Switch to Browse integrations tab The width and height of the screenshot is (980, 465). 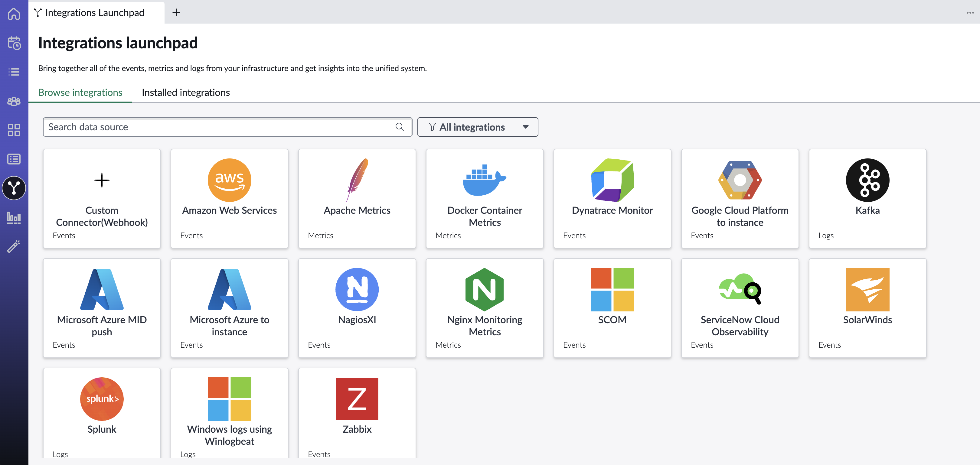80,93
